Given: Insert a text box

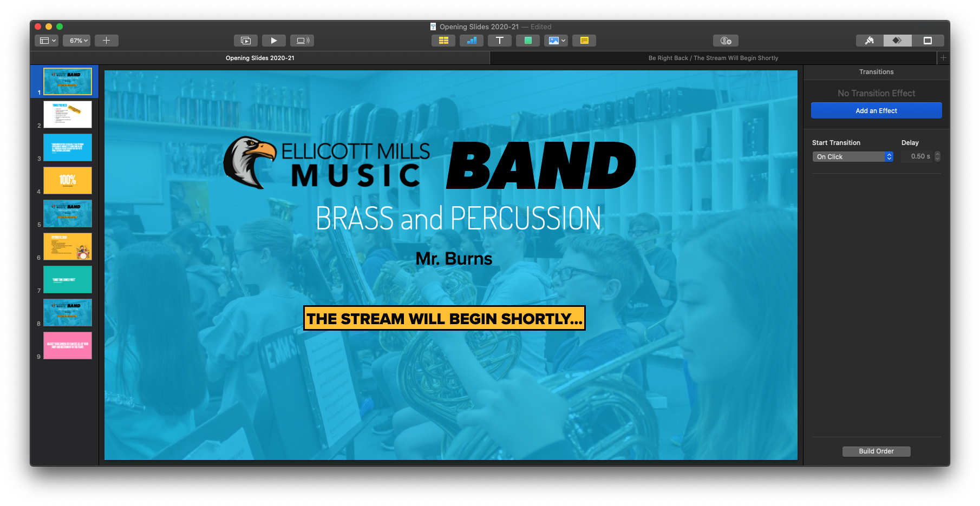Looking at the screenshot, I should pos(500,41).
